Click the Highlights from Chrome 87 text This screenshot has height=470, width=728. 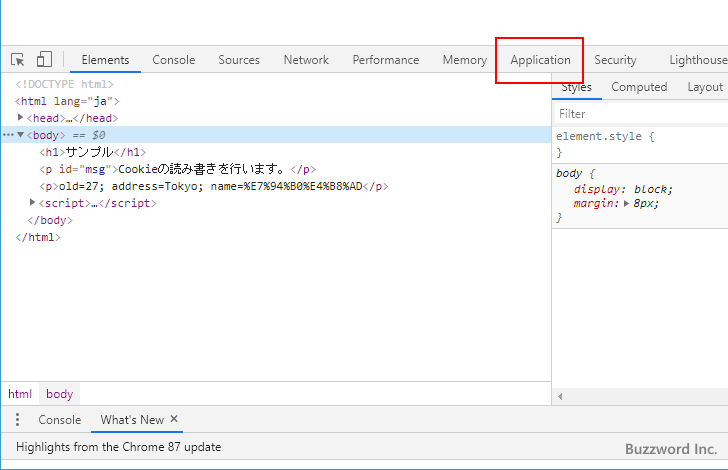click(x=118, y=447)
